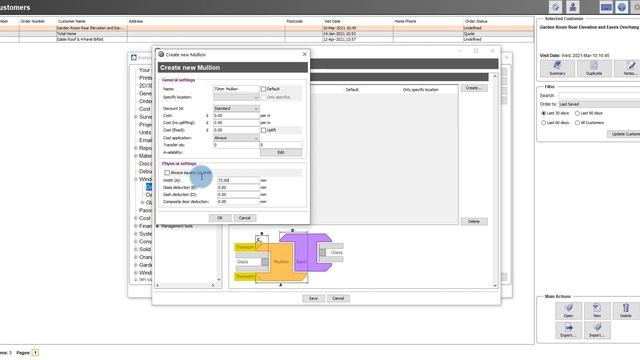Open Notes for the selected customer
Viewport: 640px width, 360px height.
click(629, 68)
